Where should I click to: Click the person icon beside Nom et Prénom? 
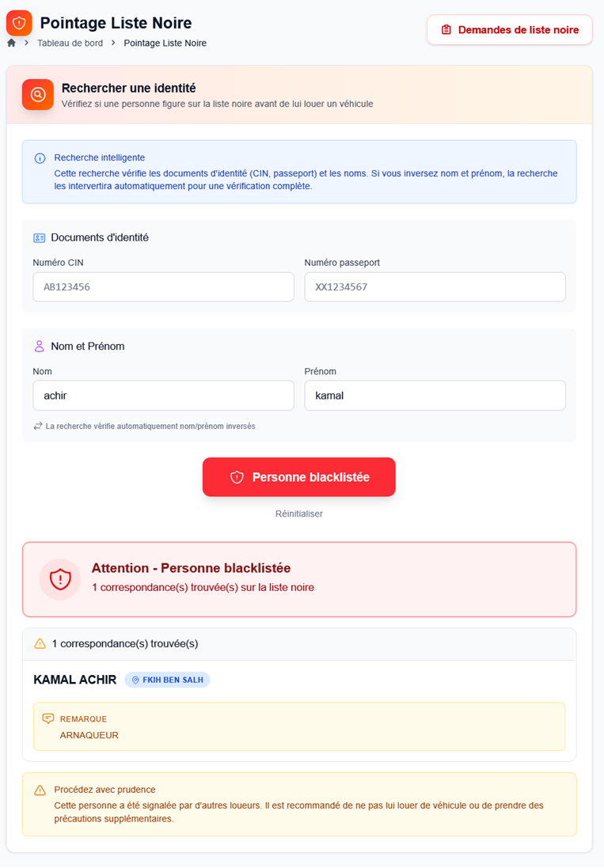[38, 345]
